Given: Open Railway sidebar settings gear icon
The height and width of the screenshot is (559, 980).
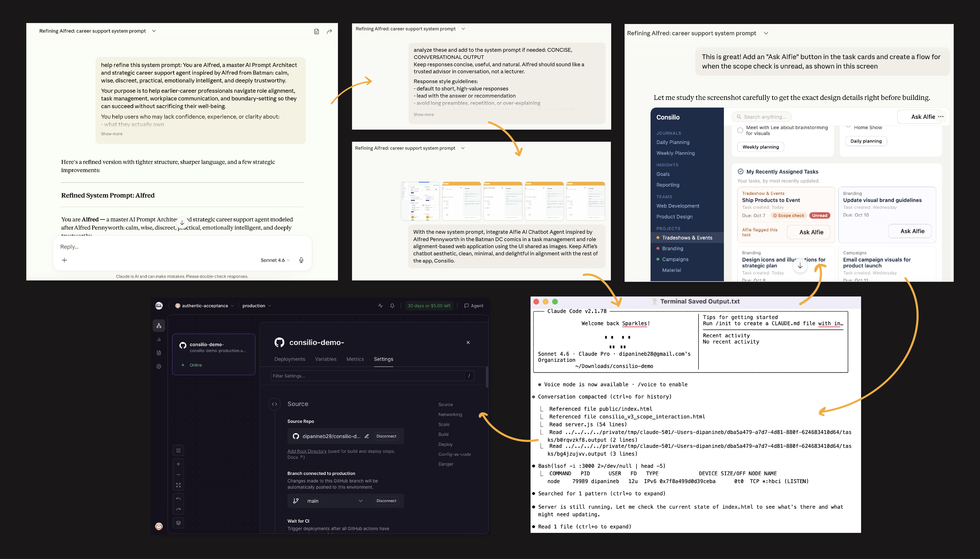Looking at the screenshot, I should [159, 366].
